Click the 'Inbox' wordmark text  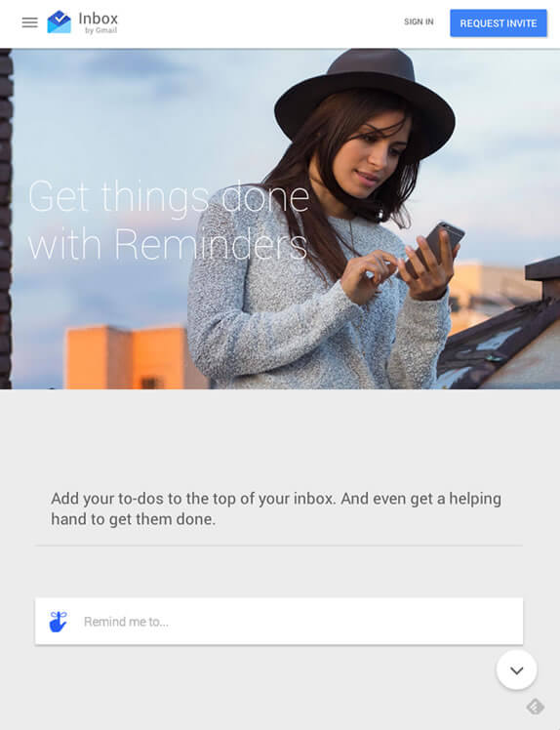pyautogui.click(x=99, y=19)
